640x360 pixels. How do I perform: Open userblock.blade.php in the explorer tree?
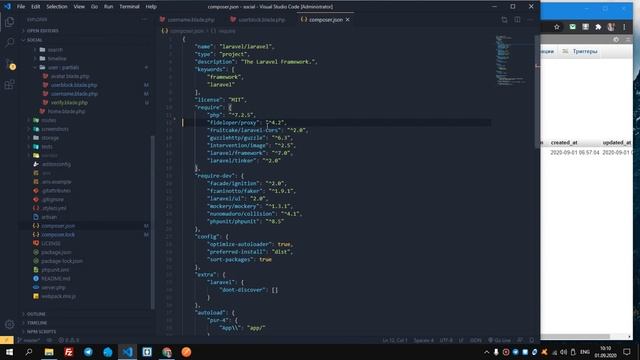click(74, 85)
